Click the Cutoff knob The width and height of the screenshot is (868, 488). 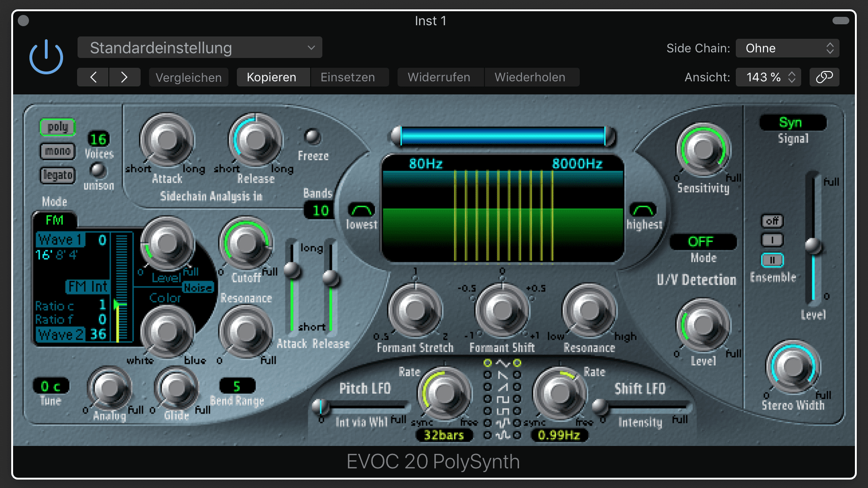tap(246, 244)
